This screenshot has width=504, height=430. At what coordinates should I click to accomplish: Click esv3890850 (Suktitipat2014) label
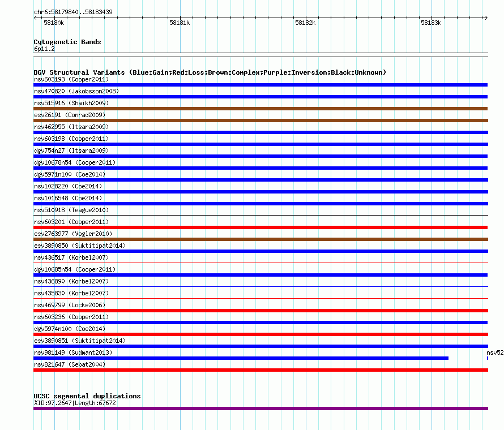pyautogui.click(x=80, y=246)
